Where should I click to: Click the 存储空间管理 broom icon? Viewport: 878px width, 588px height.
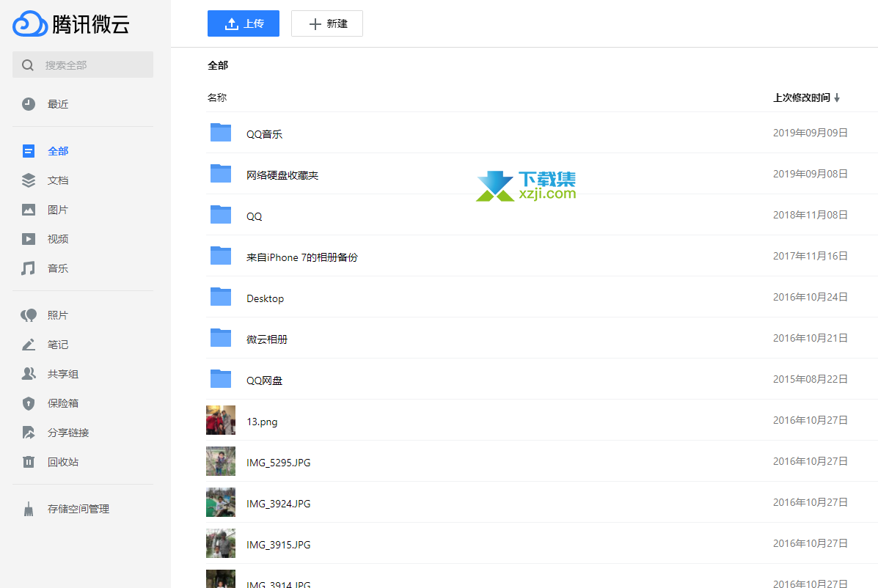click(29, 509)
